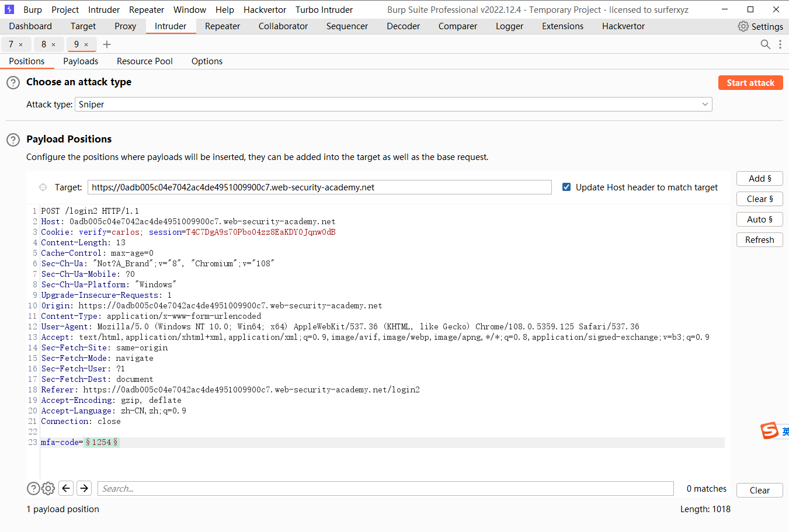789x532 pixels.
Task: Click the request Search field
Action: pyautogui.click(x=385, y=489)
